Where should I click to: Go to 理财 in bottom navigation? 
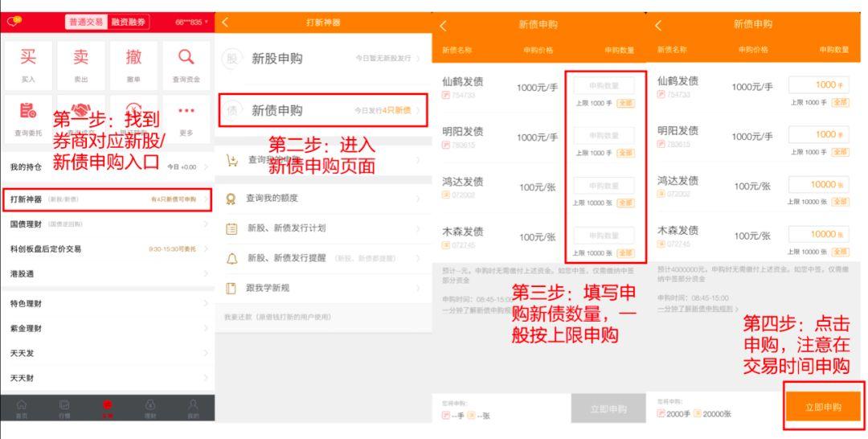pyautogui.click(x=150, y=408)
